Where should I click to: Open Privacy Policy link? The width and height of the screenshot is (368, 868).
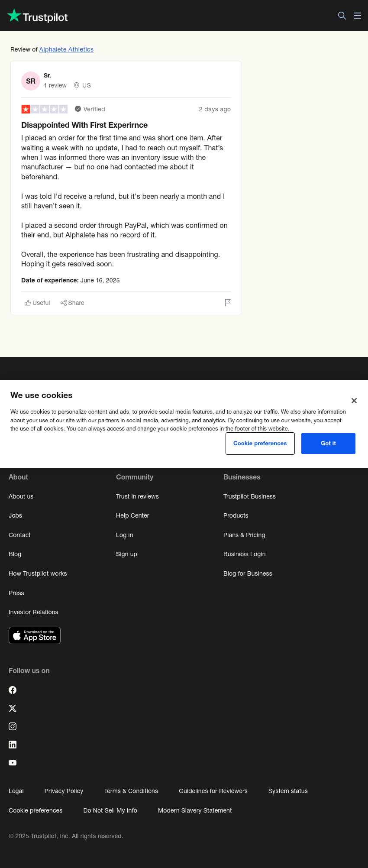coord(64,791)
